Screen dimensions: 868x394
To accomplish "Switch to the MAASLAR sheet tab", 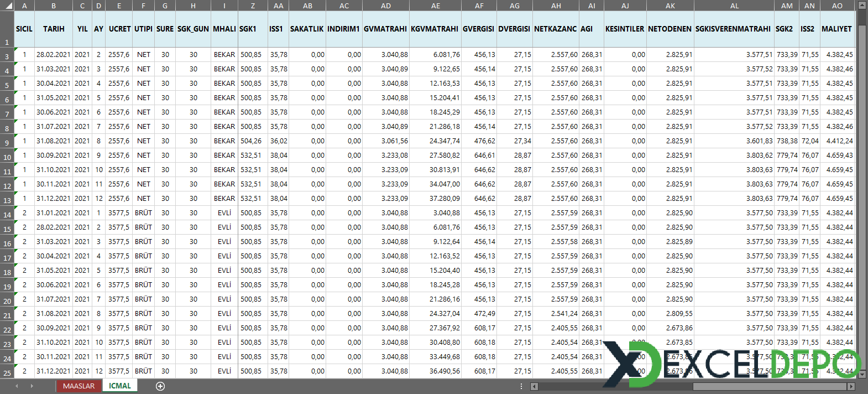I will tap(79, 386).
